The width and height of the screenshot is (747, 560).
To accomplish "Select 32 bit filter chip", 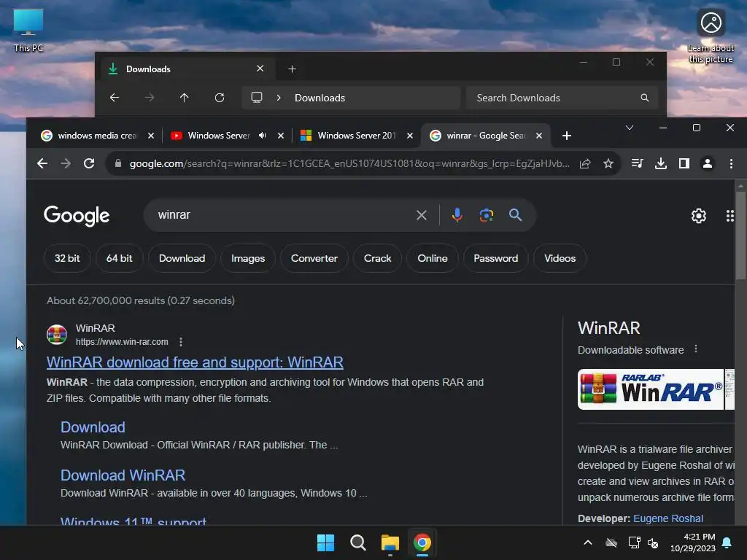I will point(67,258).
